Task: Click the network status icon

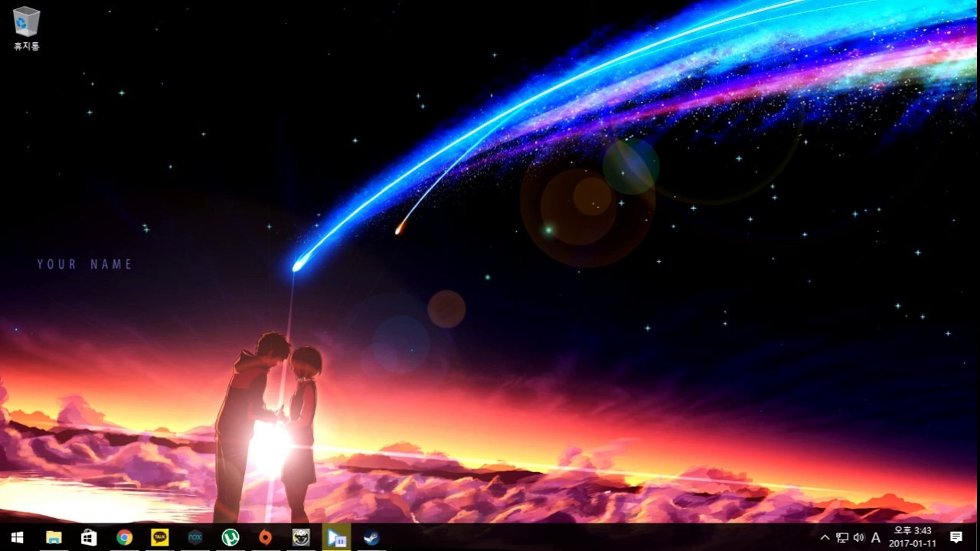Action: click(x=841, y=538)
